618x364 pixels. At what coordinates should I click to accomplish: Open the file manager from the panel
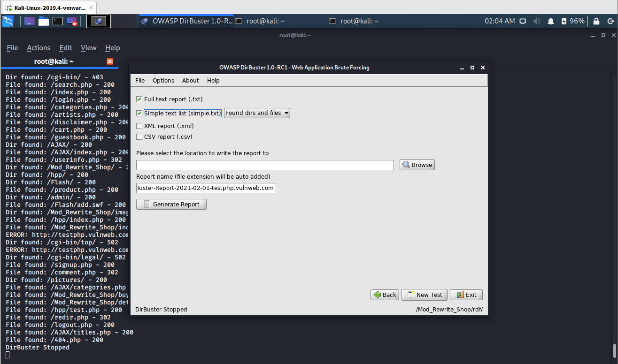click(44, 21)
